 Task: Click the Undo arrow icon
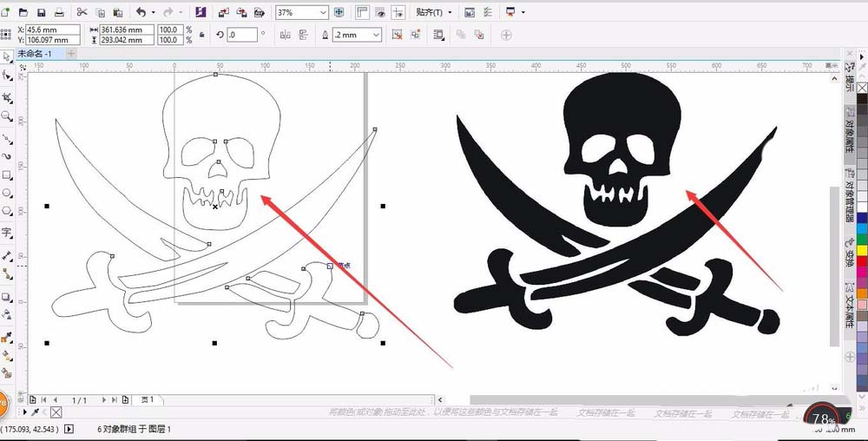(141, 13)
